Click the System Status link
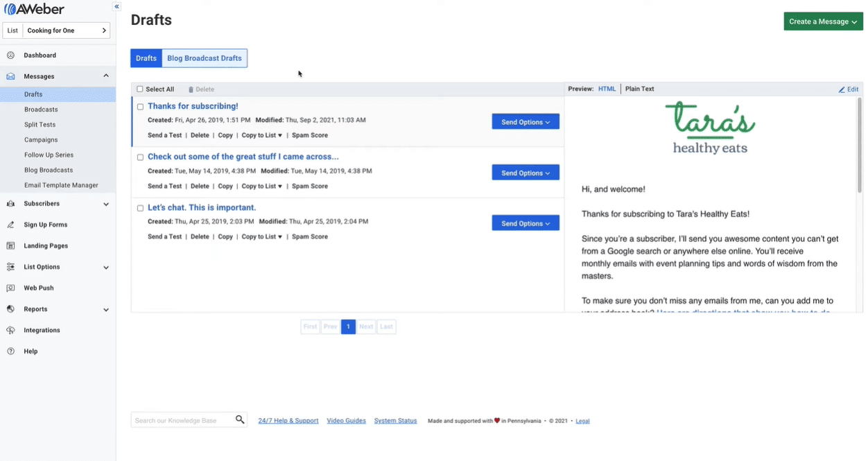The image size is (868, 461). [395, 421]
